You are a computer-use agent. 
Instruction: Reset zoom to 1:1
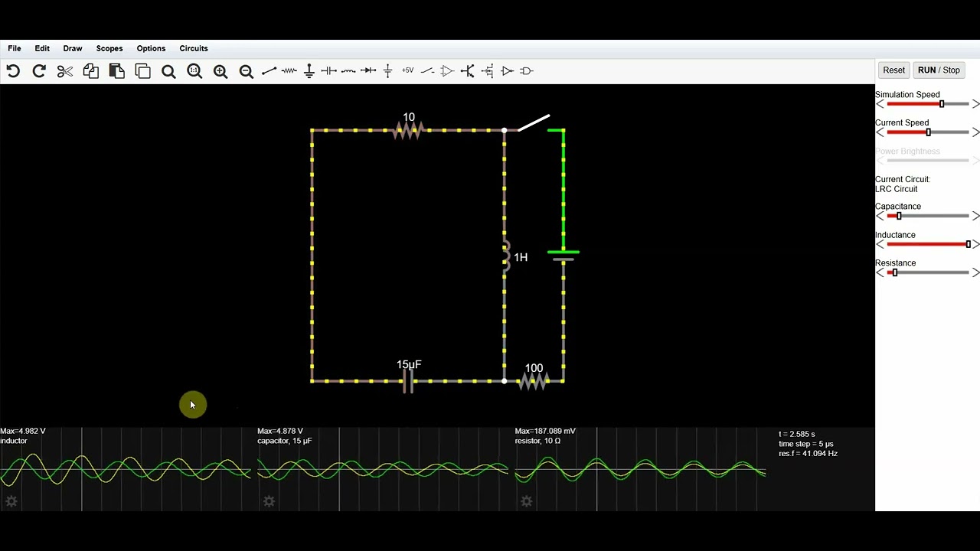click(x=194, y=71)
